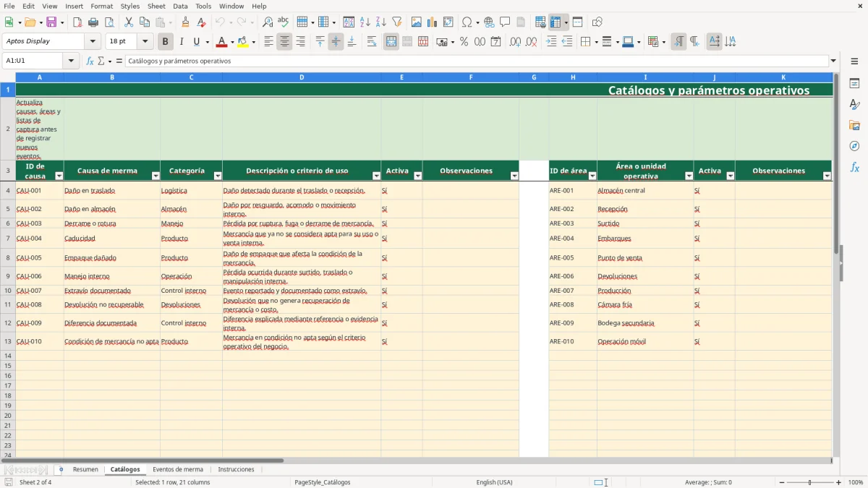The image size is (868, 488).
Task: Open the filter dropdown for Categoría
Action: (x=218, y=176)
